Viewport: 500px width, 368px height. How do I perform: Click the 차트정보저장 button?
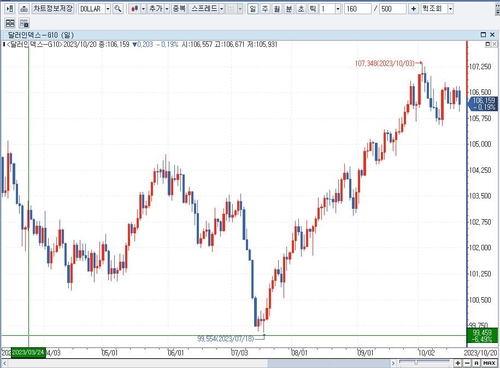pos(53,9)
